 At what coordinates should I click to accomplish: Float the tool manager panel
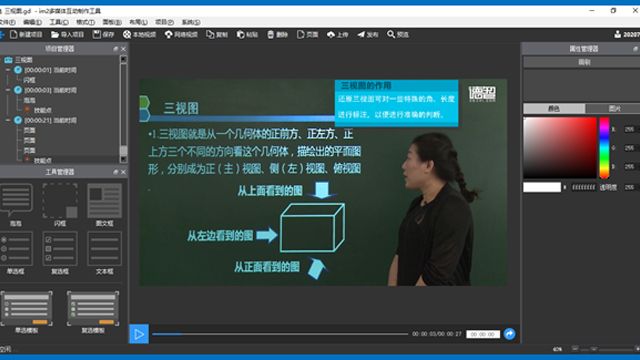pyautogui.click(x=116, y=172)
